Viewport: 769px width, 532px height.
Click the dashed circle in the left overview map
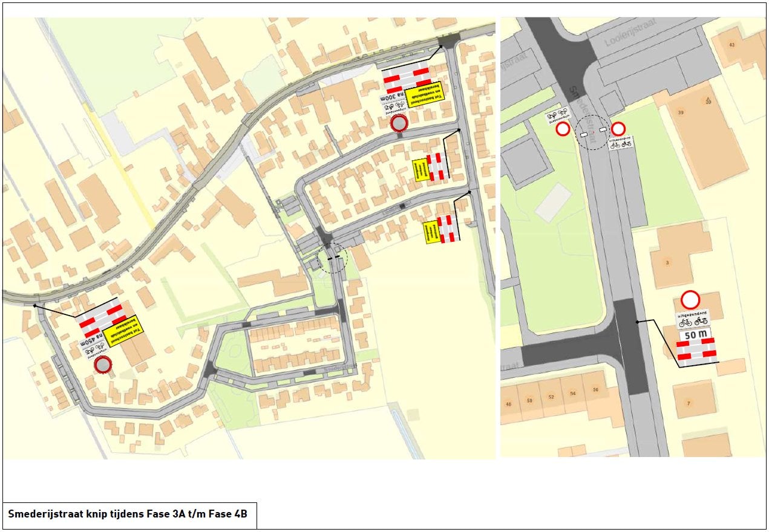332,258
